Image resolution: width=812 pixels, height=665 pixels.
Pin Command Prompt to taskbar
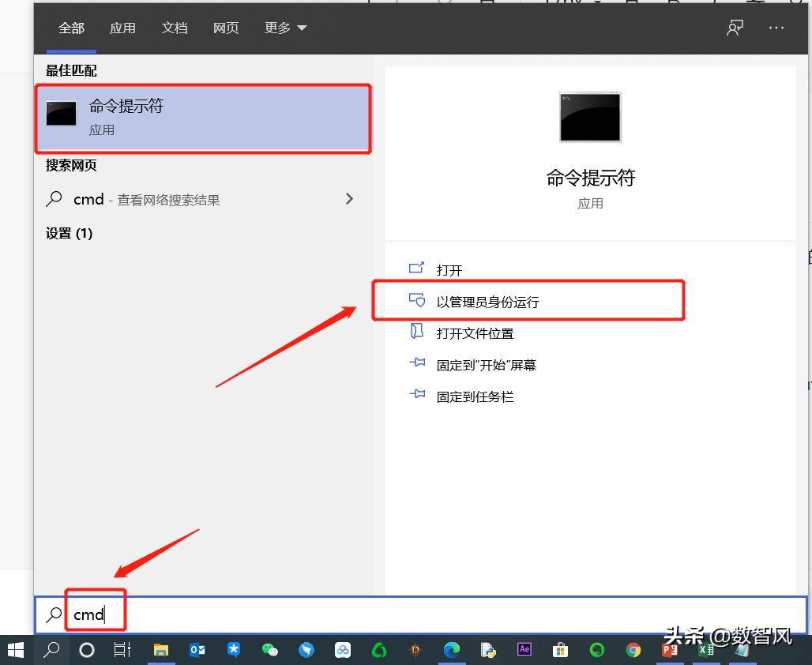click(x=475, y=396)
